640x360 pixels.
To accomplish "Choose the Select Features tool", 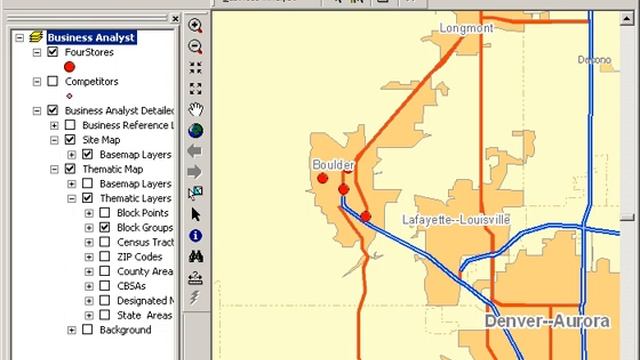I will [195, 193].
